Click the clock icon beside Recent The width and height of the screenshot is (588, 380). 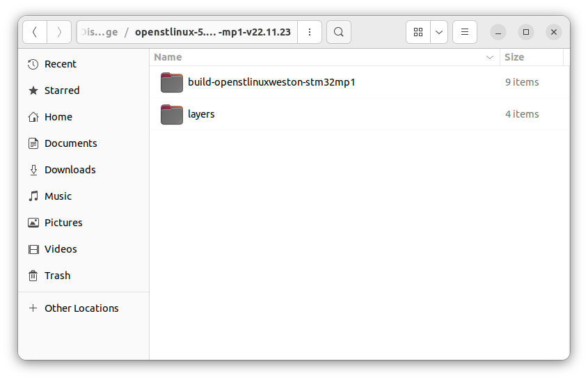[33, 64]
